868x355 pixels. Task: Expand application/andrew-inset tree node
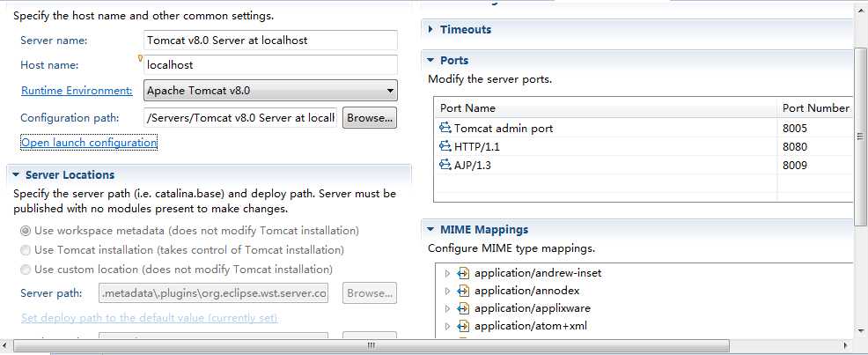tap(448, 273)
